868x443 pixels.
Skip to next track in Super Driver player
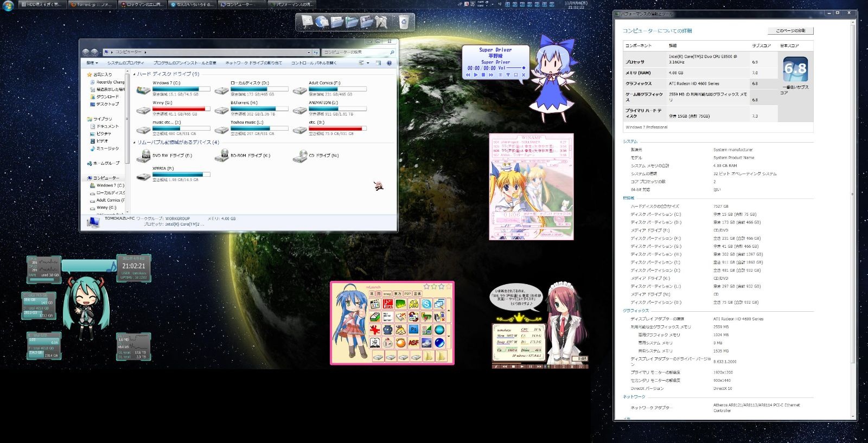click(492, 75)
